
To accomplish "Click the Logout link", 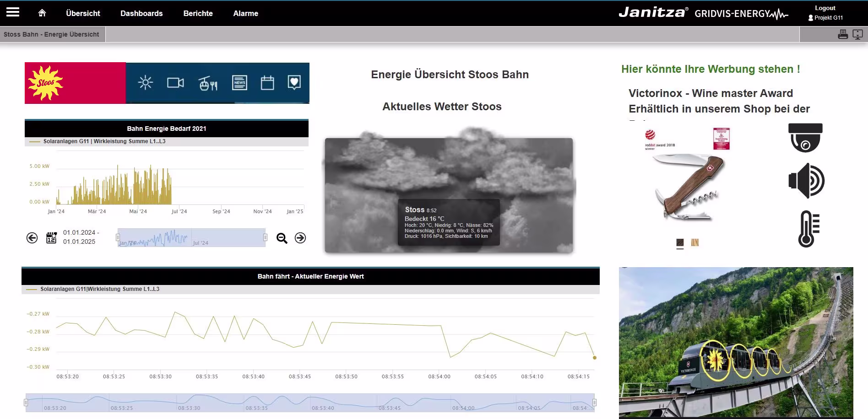I will tap(825, 8).
